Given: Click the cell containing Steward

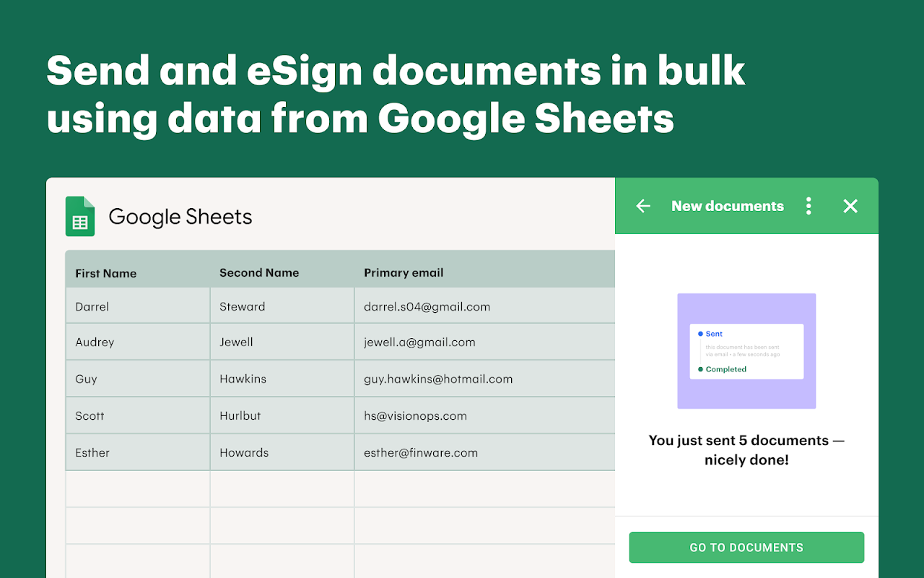Looking at the screenshot, I should [282, 306].
